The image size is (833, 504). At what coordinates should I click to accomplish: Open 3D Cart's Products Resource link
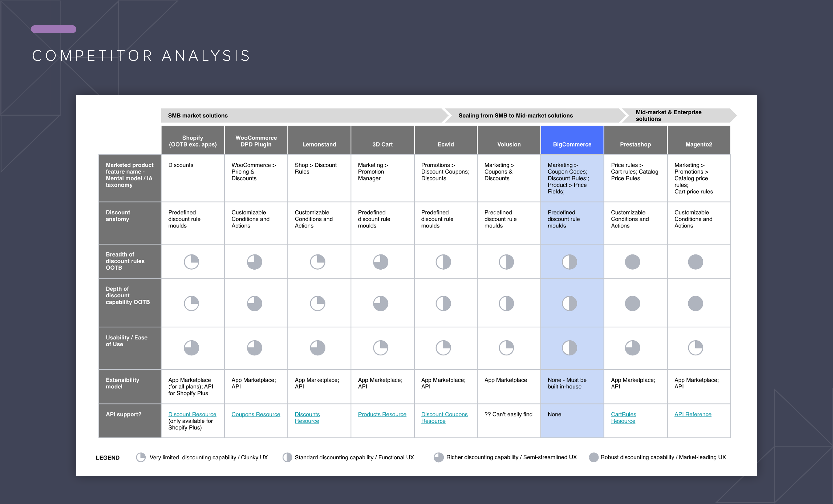382,414
